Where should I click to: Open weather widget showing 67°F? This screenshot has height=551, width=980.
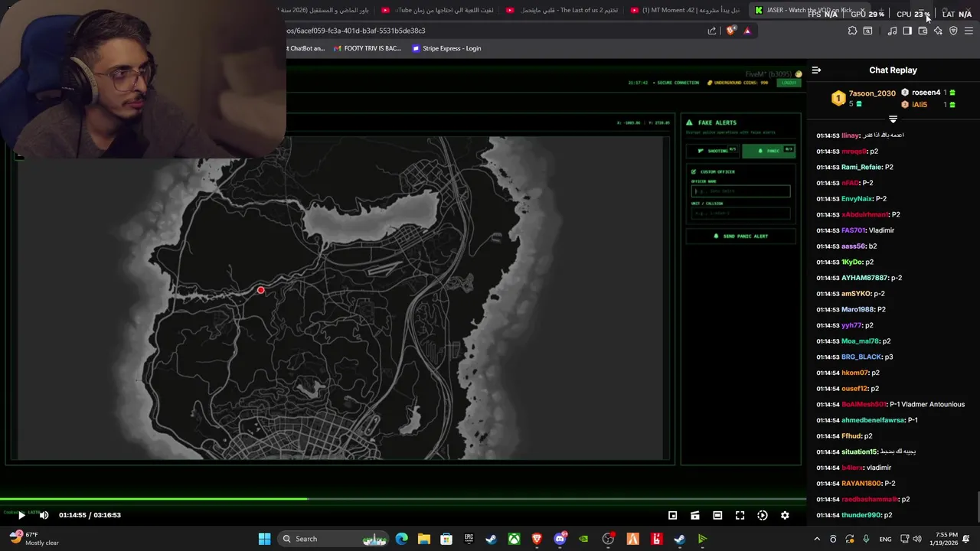point(34,539)
